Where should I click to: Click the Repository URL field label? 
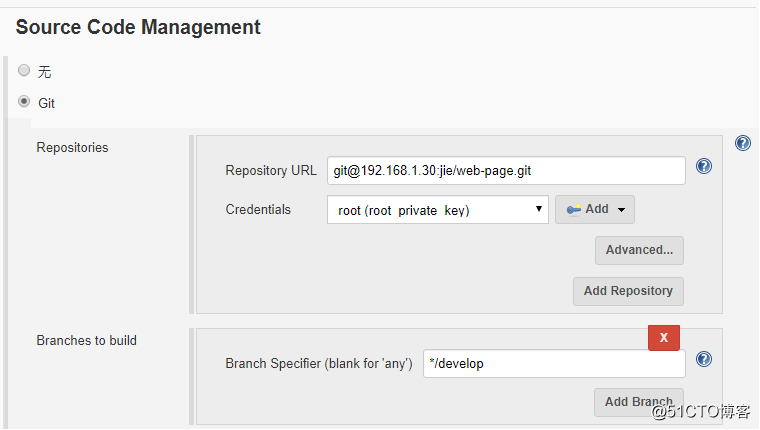271,171
